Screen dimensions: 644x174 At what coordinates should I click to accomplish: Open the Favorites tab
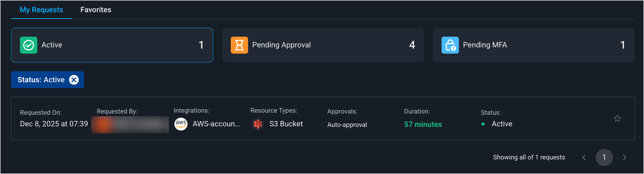[96, 10]
